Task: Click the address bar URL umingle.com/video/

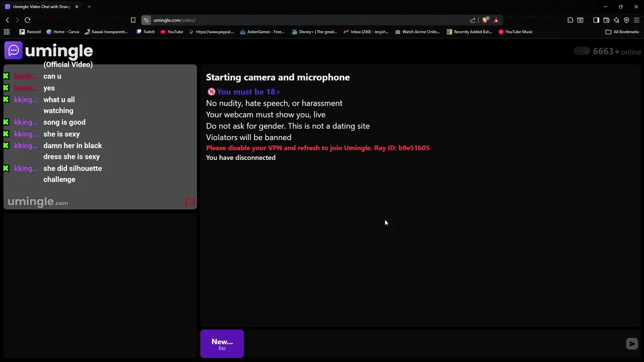Action: (174, 20)
